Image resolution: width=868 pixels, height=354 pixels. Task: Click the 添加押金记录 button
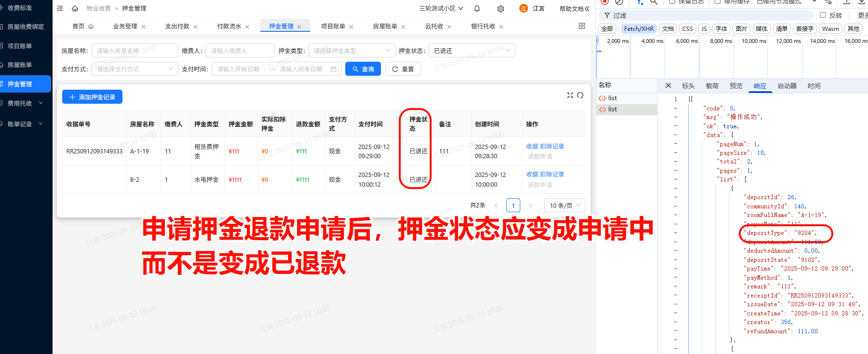(x=92, y=97)
